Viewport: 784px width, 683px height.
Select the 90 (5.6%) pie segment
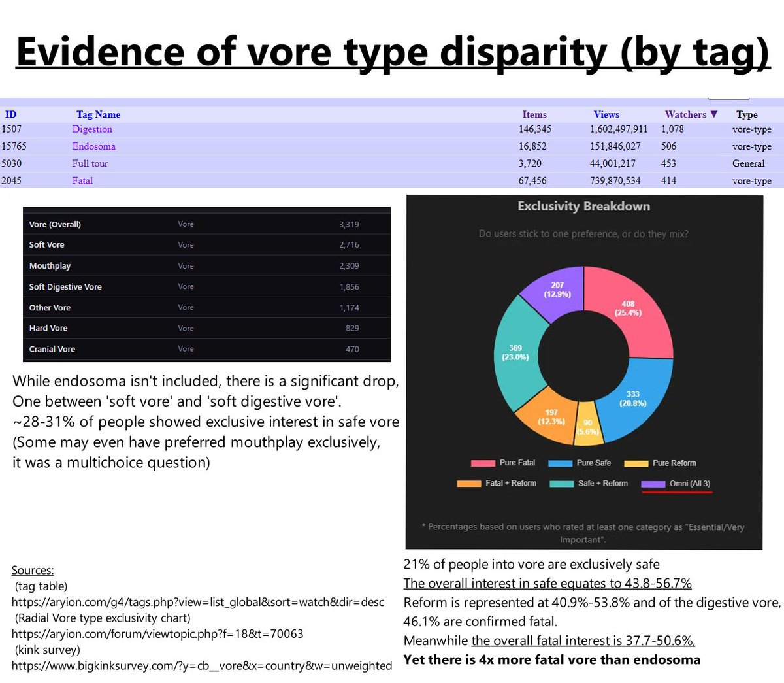[587, 427]
